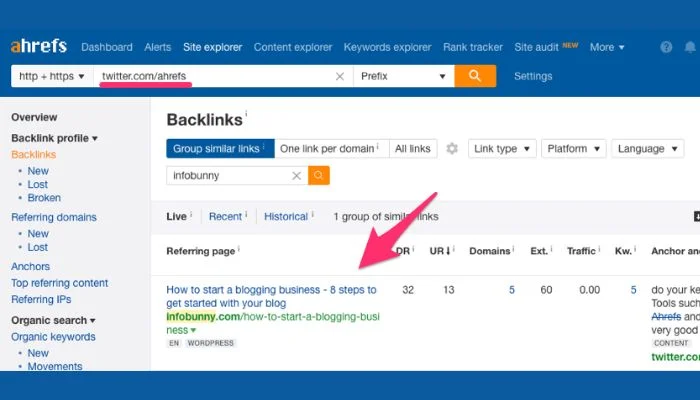Open backlinks settings gear icon

pos(452,149)
